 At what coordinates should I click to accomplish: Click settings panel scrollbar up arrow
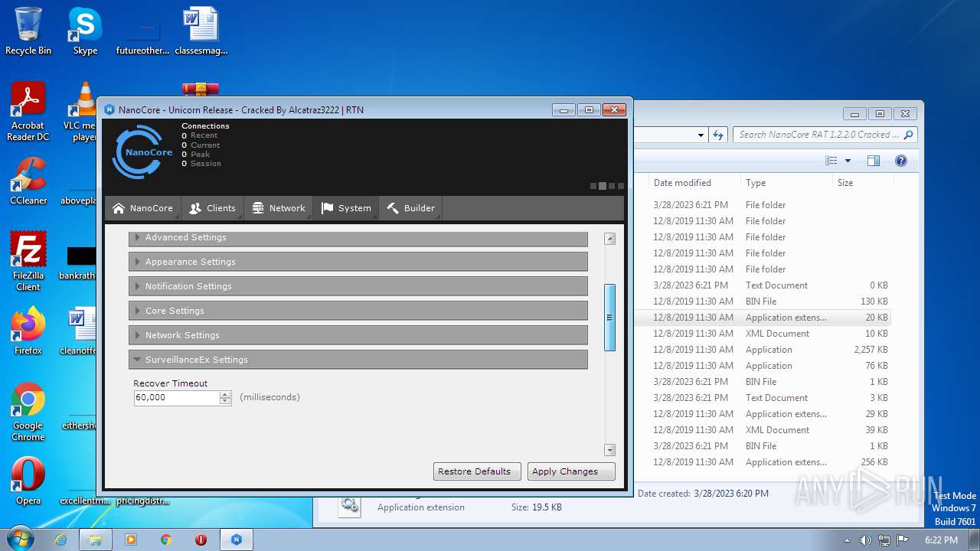pyautogui.click(x=610, y=239)
